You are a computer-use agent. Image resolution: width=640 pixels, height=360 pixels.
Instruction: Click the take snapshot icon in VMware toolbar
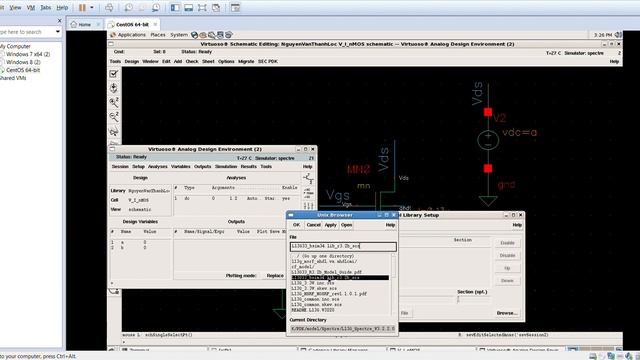click(129, 7)
